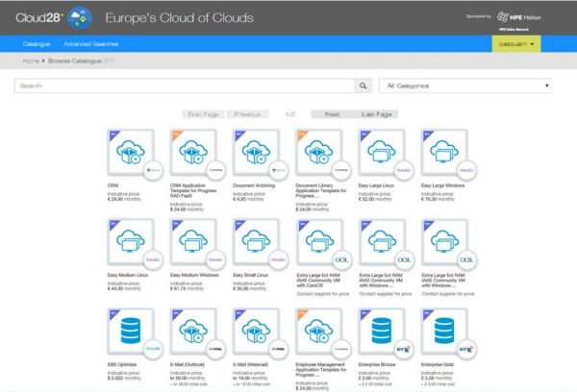This screenshot has width=577, height=392.
Task: Open the Catalogue menu item
Action: click(x=37, y=44)
